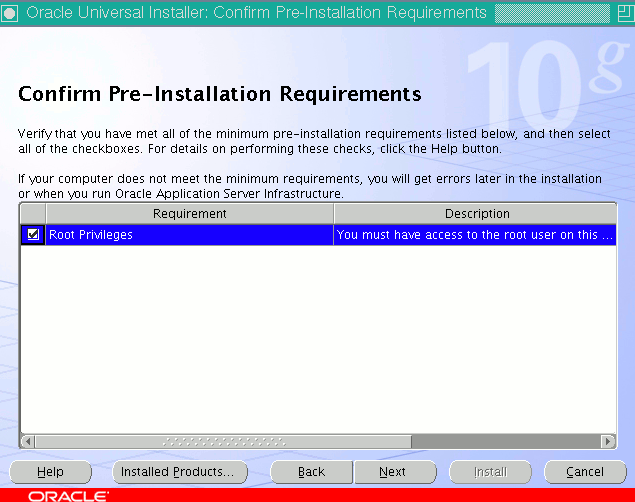Open the Help button
The height and width of the screenshot is (502, 635).
click(x=51, y=472)
